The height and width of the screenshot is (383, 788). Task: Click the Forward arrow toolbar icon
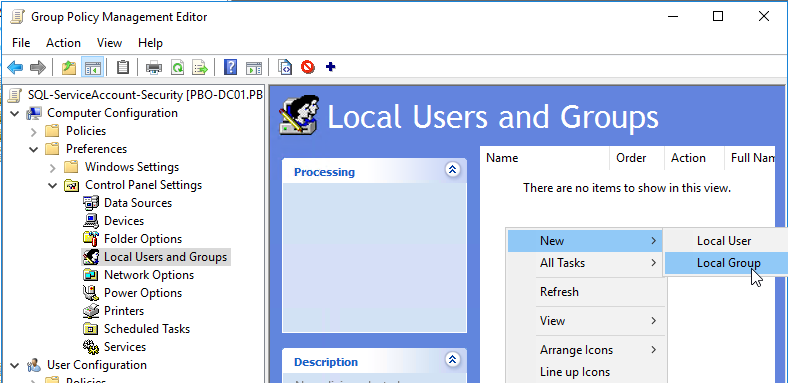coord(38,67)
